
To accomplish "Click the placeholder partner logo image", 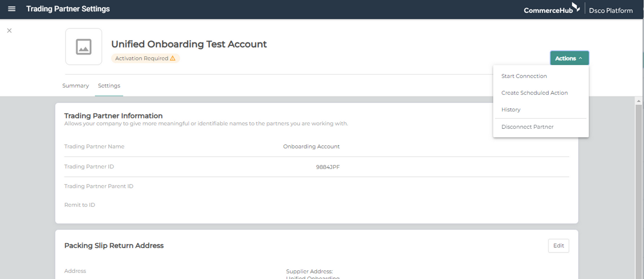I will [x=84, y=47].
